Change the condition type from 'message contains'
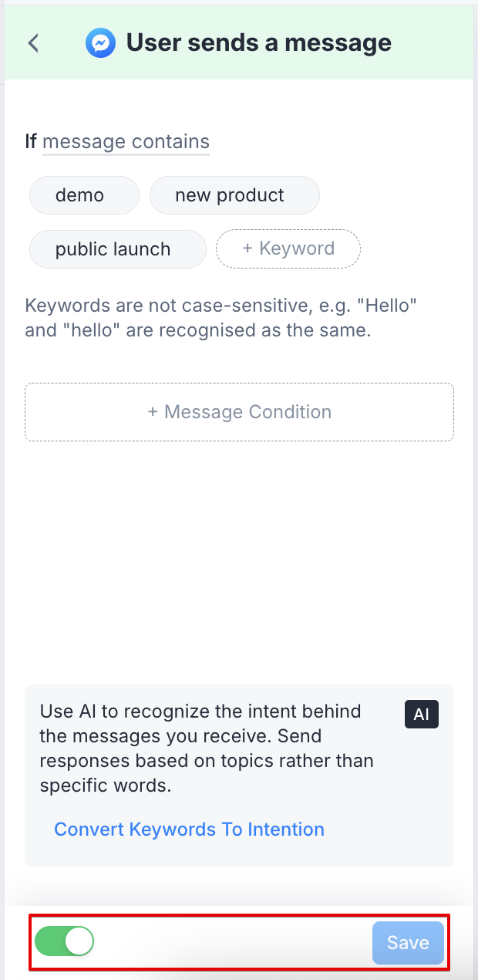This screenshot has width=478, height=980. [x=126, y=142]
